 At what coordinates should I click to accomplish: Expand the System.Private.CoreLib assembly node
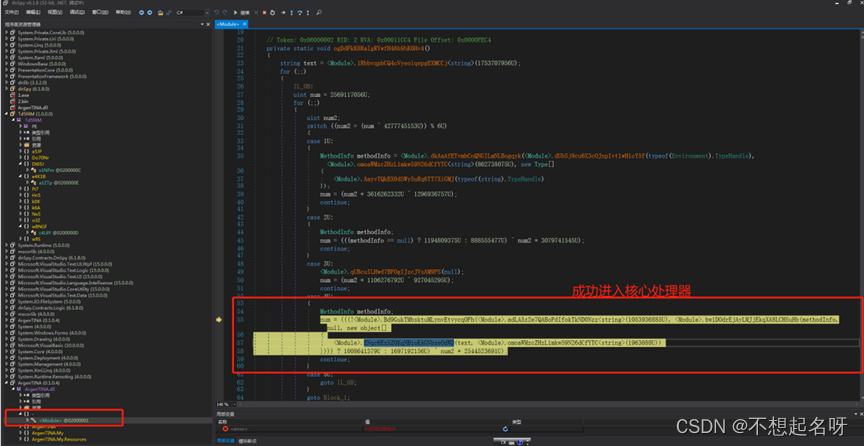pos(7,33)
